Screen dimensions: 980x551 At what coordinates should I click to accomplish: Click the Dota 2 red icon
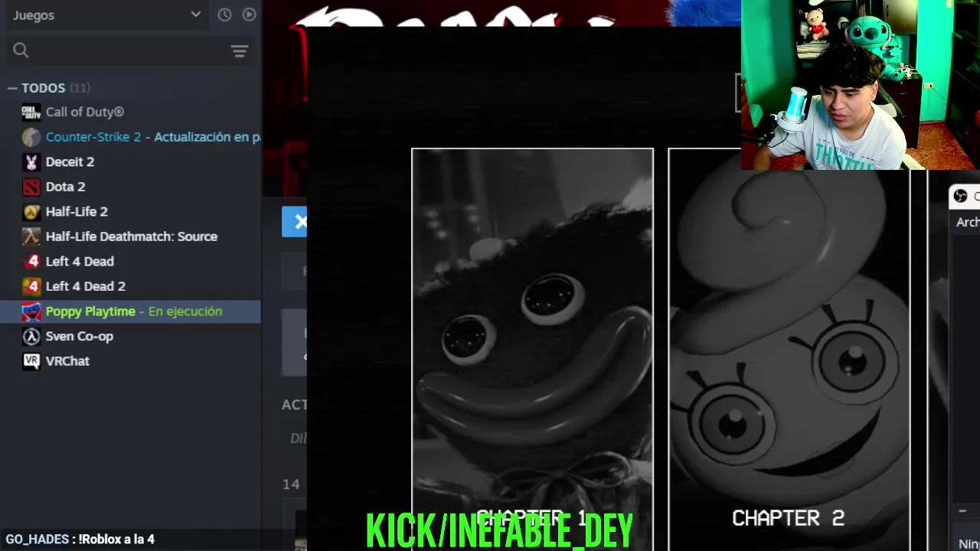[x=31, y=187]
